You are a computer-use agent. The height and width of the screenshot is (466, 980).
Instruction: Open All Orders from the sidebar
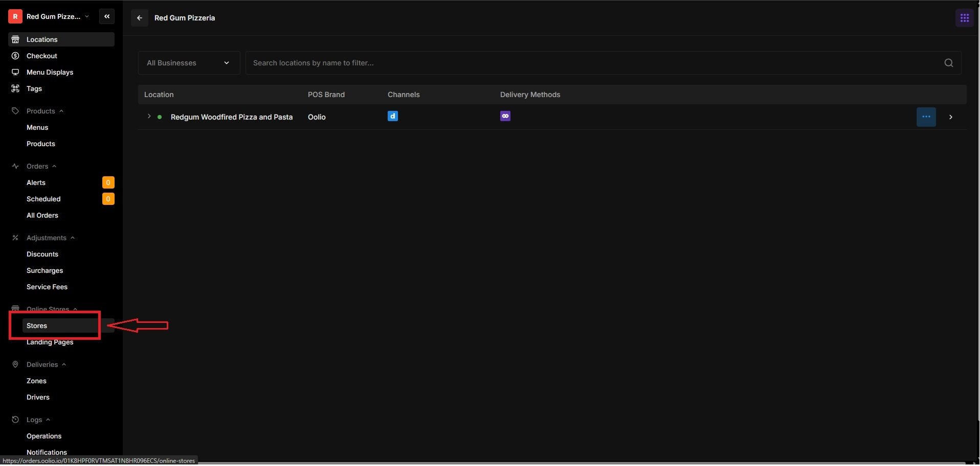pyautogui.click(x=42, y=215)
